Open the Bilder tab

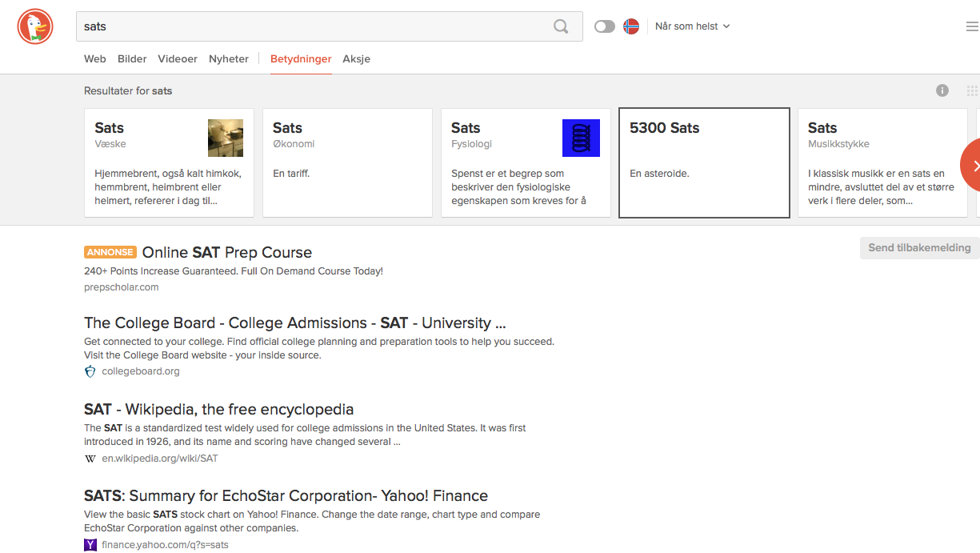click(132, 58)
